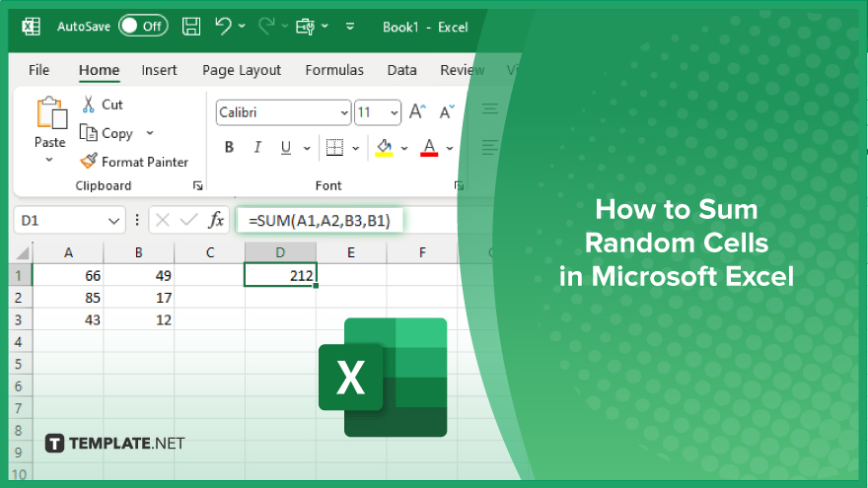Click the Excel app icon in title bar
Screen dimensions: 868x488
31,27
